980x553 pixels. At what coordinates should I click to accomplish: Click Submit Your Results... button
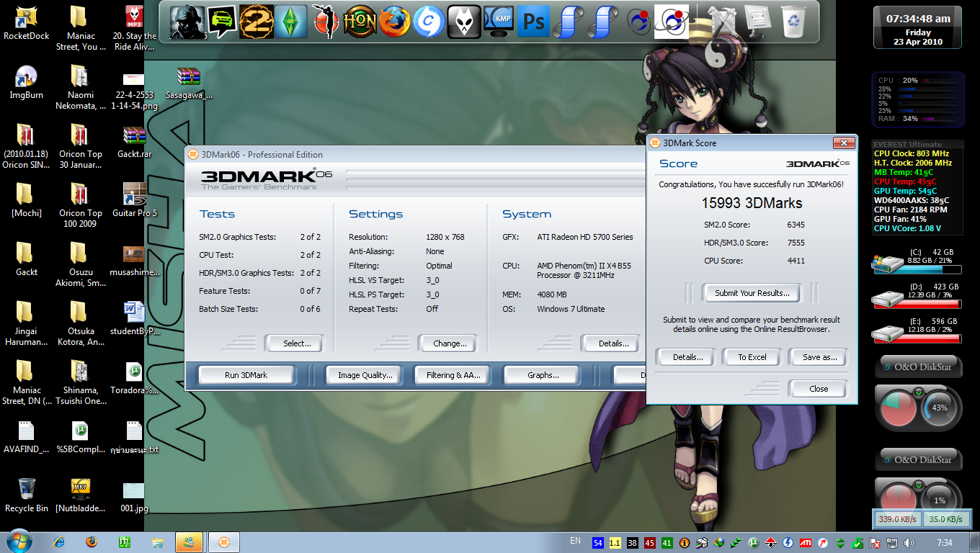[752, 293]
